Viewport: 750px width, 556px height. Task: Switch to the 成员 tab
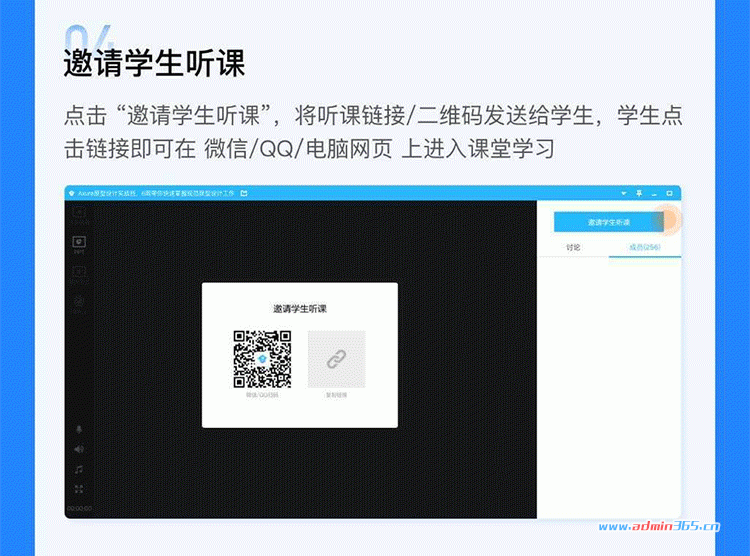[645, 247]
